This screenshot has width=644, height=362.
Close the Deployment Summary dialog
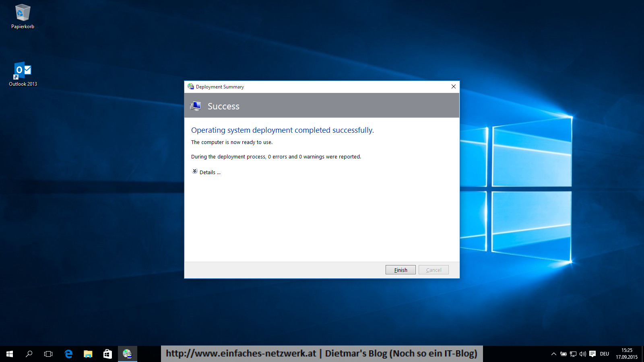(454, 86)
